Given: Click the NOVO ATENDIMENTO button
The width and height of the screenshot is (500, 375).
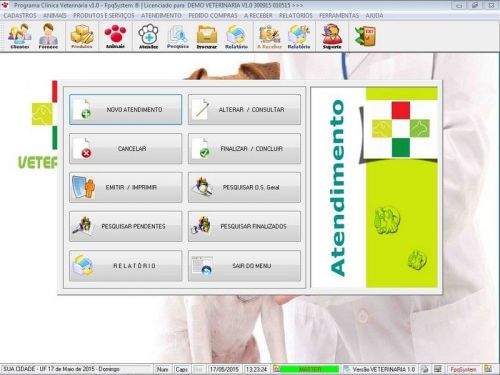Looking at the screenshot, I should (x=126, y=110).
